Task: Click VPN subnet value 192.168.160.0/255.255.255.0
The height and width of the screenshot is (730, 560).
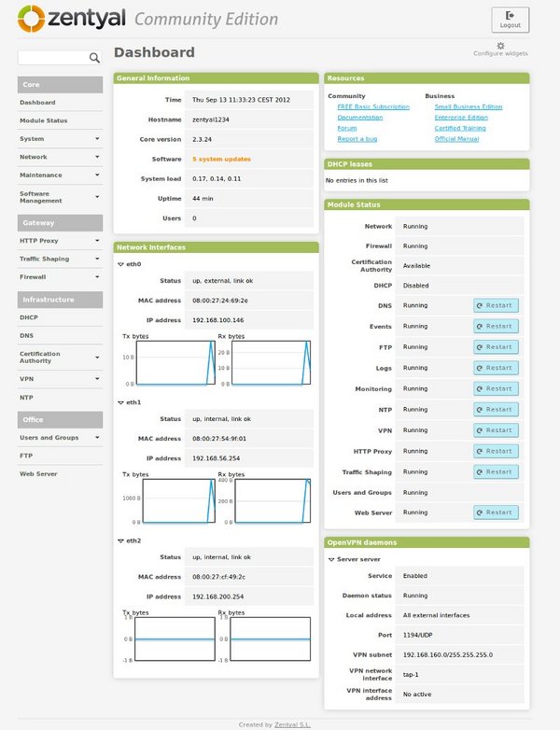Action: coord(448,655)
